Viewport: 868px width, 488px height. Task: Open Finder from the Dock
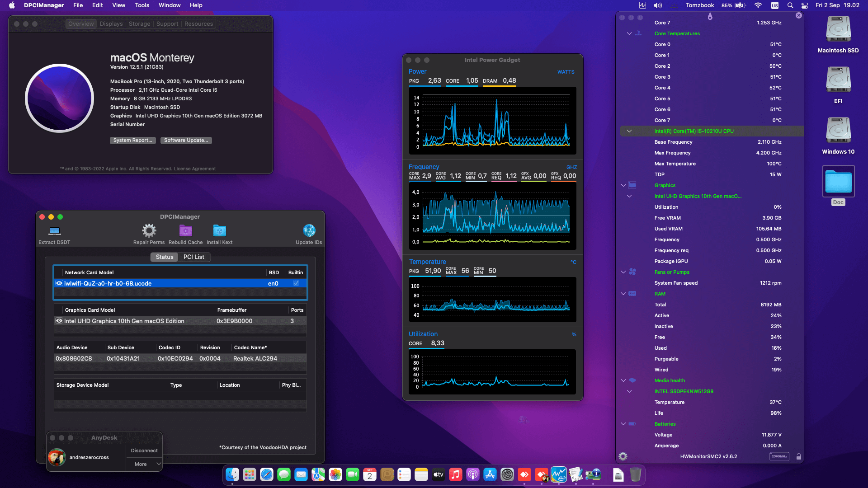tap(232, 474)
